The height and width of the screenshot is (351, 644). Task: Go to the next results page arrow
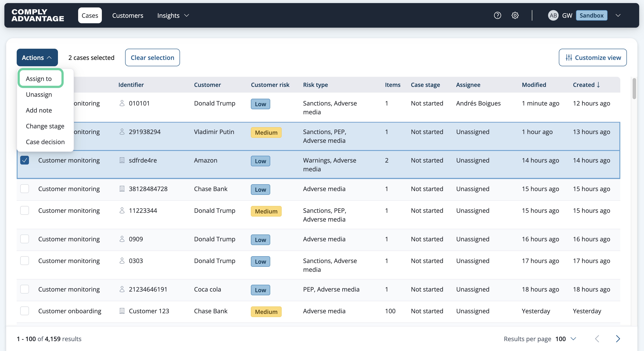618,339
